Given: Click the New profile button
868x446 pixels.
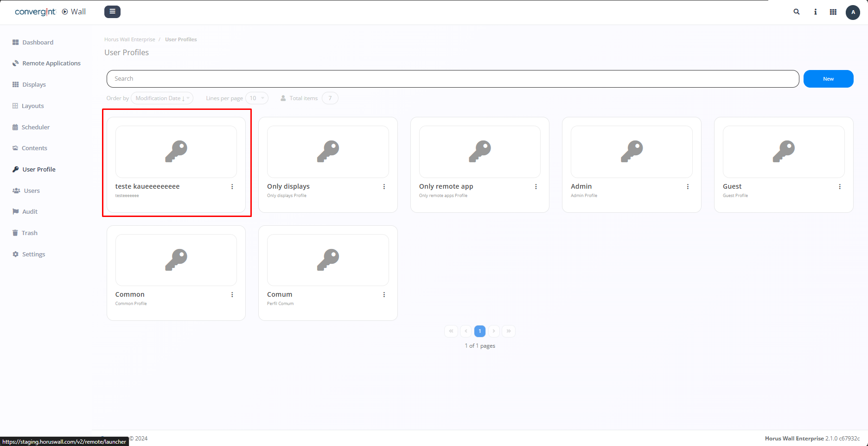Looking at the screenshot, I should click(x=828, y=78).
